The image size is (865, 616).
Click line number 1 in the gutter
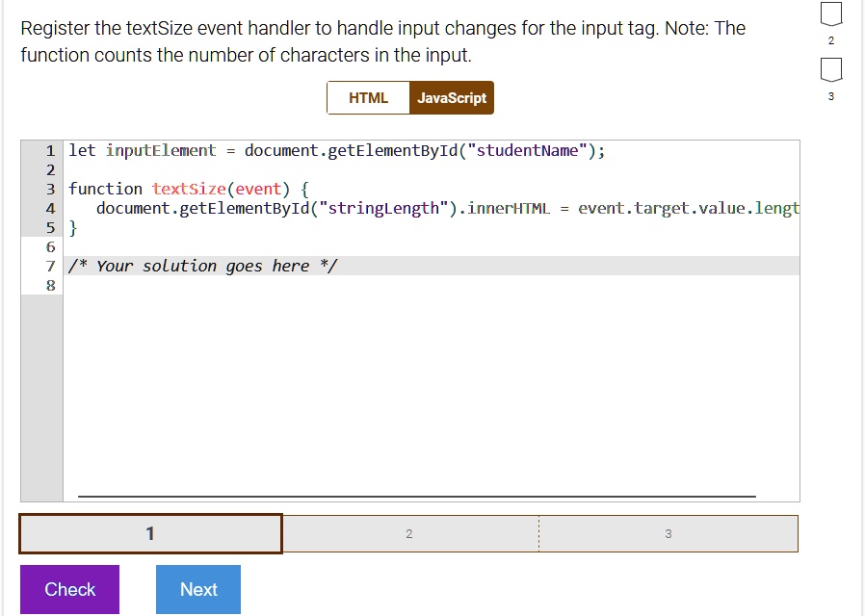pyautogui.click(x=50, y=150)
